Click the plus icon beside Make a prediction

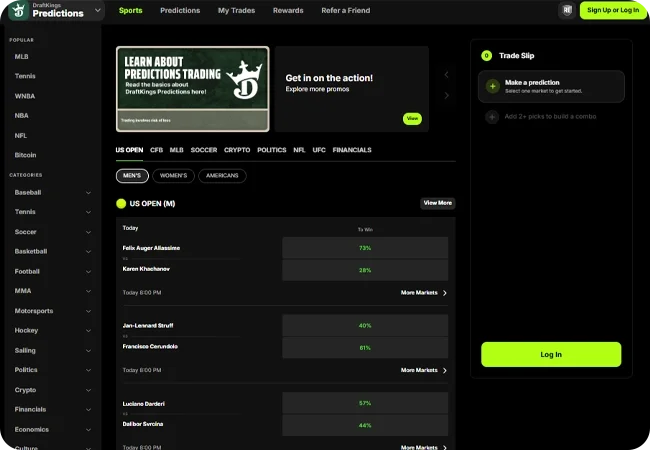coord(492,86)
